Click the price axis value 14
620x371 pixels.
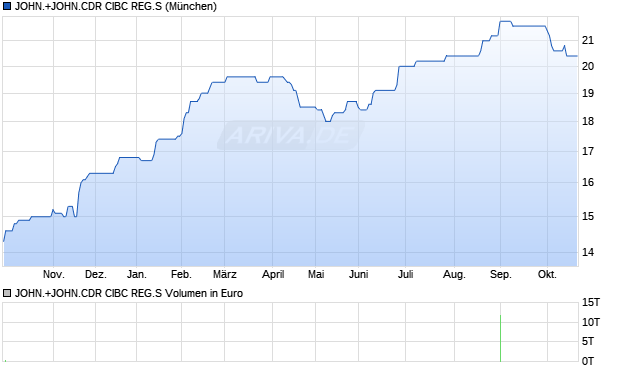pos(588,252)
